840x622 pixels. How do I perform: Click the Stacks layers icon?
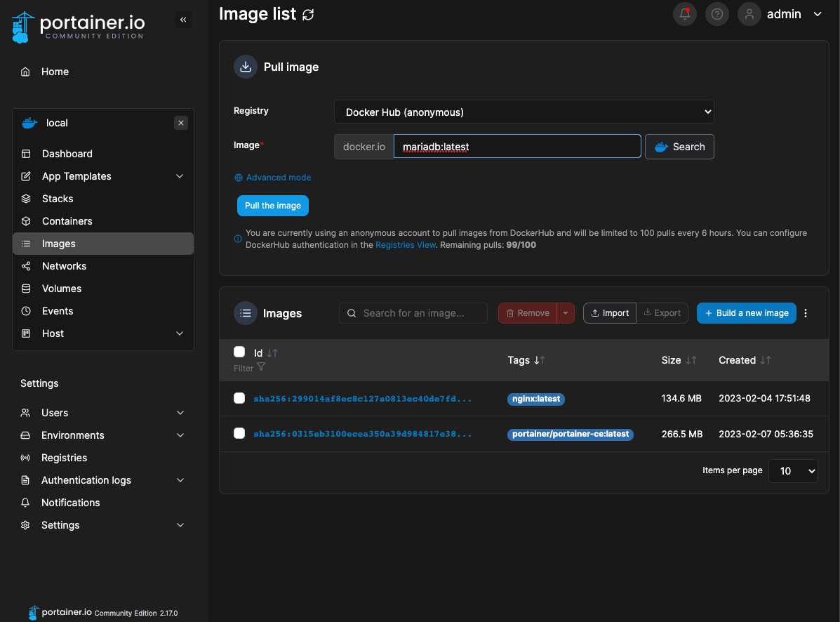(x=26, y=199)
